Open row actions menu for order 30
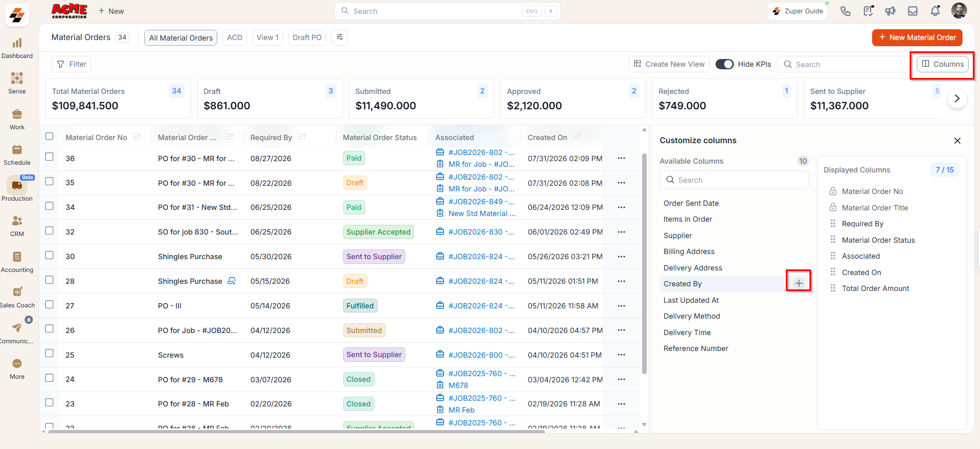The image size is (980, 449). point(621,257)
